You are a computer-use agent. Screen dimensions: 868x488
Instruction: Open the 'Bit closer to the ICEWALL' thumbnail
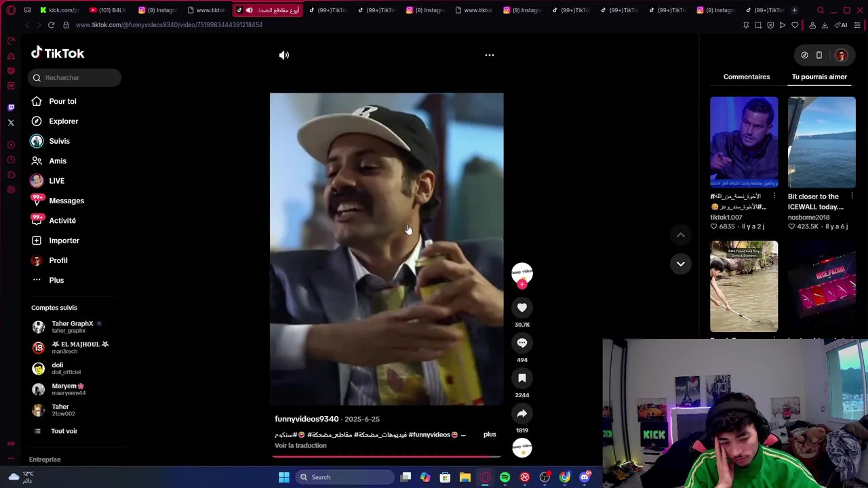click(x=822, y=142)
